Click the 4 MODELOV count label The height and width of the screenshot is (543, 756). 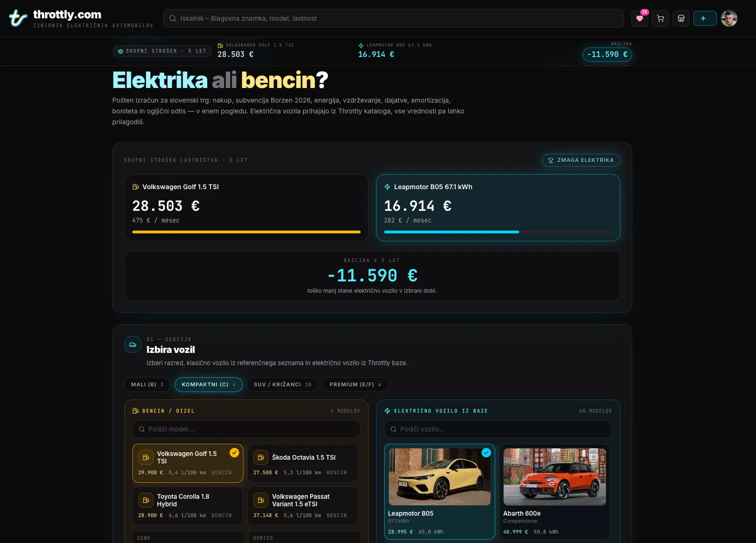345,411
